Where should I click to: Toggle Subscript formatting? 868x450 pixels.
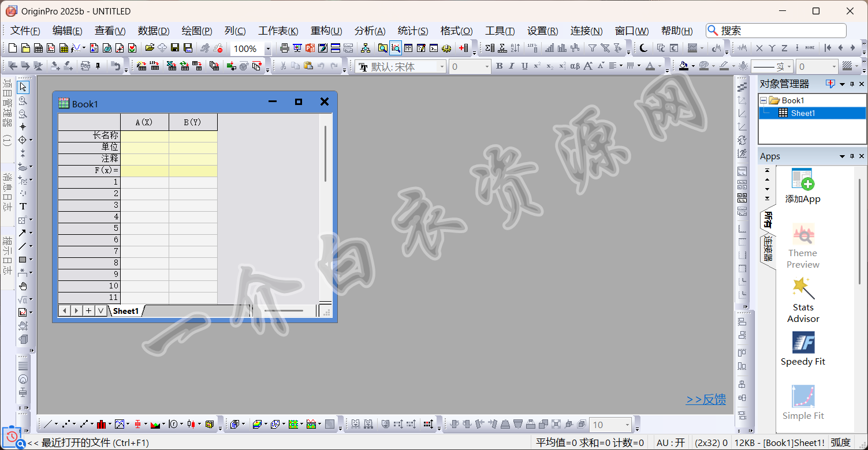coord(550,66)
